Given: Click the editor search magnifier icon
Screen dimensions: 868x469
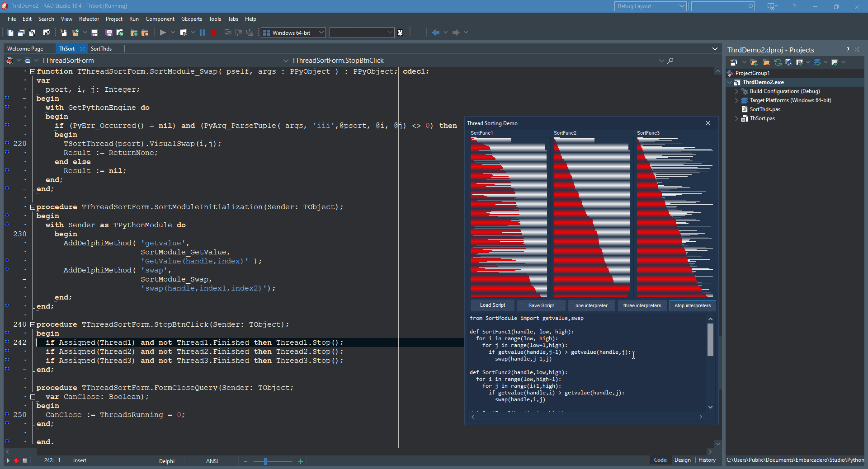Looking at the screenshot, I should coord(670,61).
